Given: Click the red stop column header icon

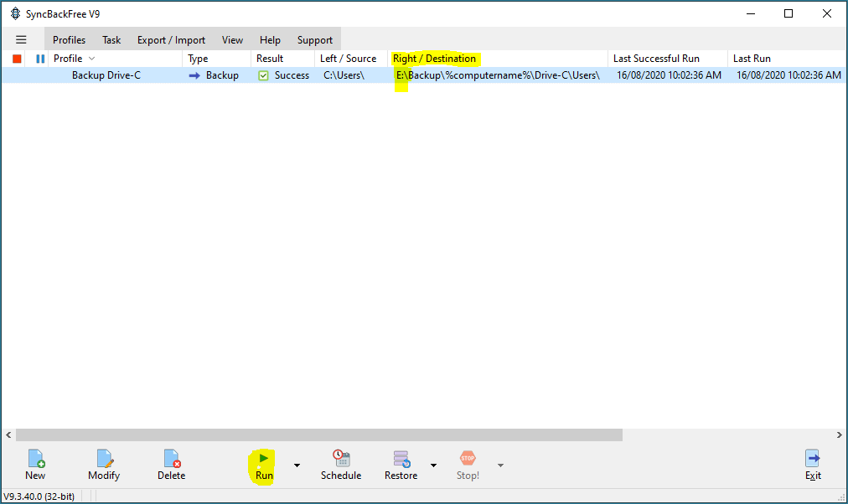Looking at the screenshot, I should tap(17, 59).
